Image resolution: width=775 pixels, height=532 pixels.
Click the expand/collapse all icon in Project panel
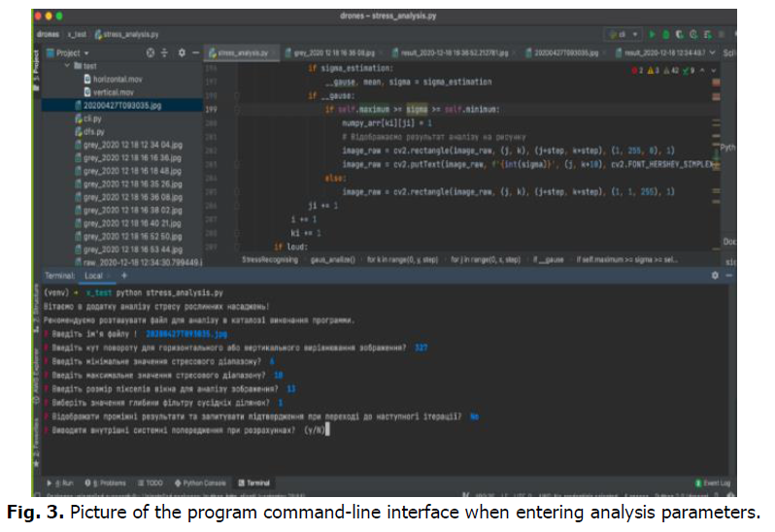[165, 52]
